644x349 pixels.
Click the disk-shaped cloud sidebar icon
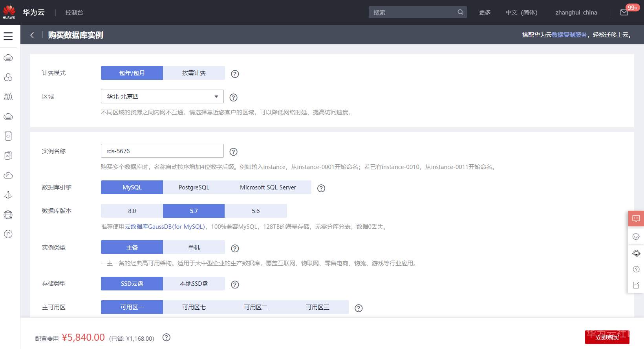click(x=8, y=116)
